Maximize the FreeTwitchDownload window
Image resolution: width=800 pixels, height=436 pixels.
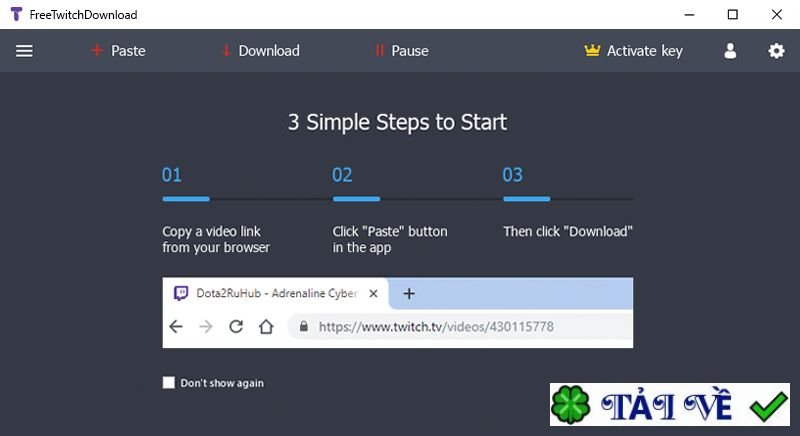(x=733, y=14)
